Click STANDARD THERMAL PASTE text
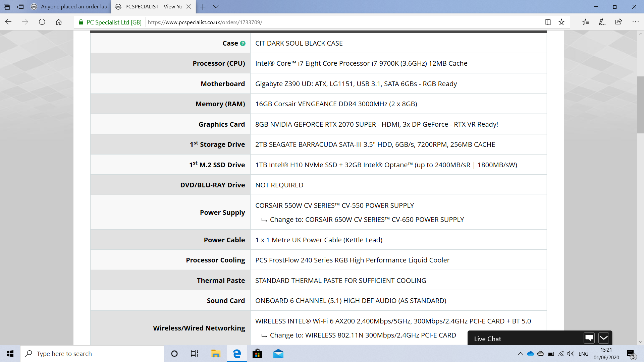The width and height of the screenshot is (644, 362). pyautogui.click(x=340, y=281)
